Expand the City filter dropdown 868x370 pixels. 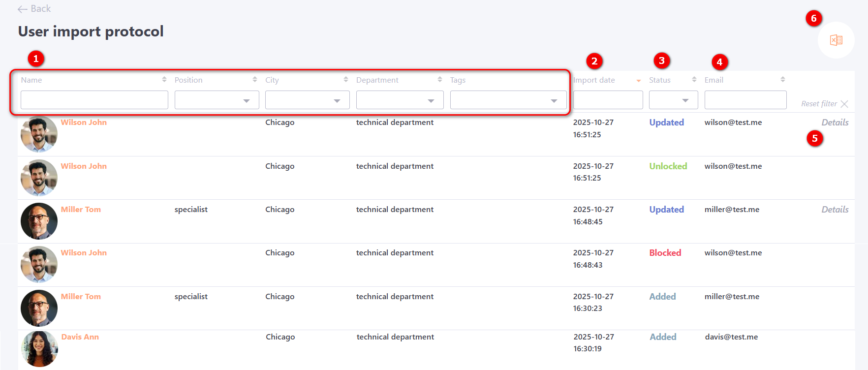click(x=307, y=100)
